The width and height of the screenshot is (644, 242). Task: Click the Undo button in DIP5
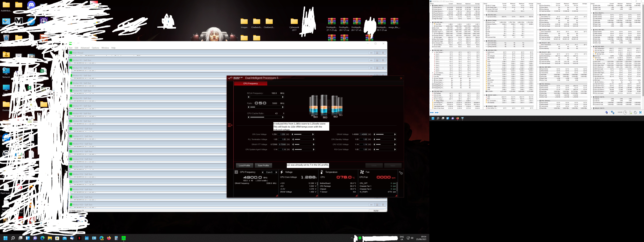click(x=374, y=166)
